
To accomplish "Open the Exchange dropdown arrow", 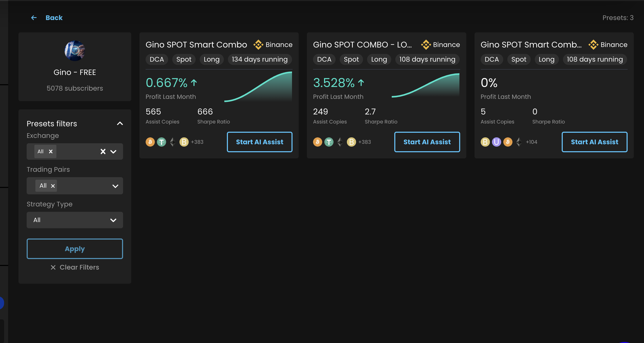I will [113, 151].
